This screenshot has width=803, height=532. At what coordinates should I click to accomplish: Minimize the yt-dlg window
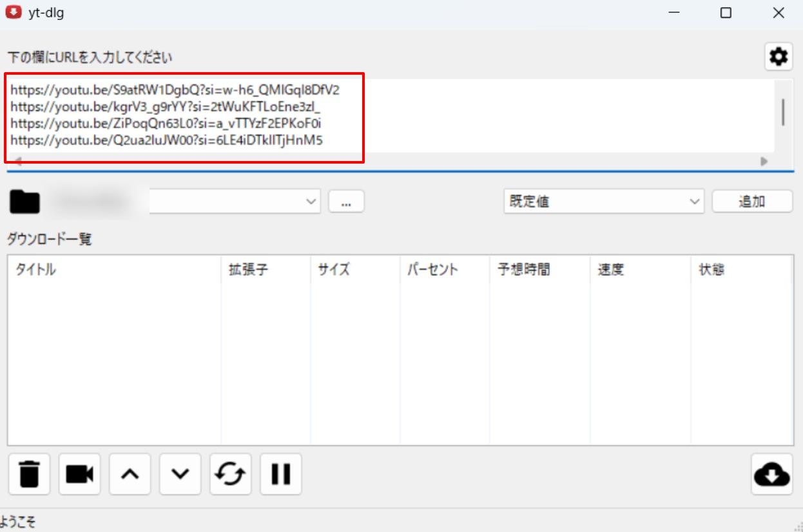tap(675, 13)
